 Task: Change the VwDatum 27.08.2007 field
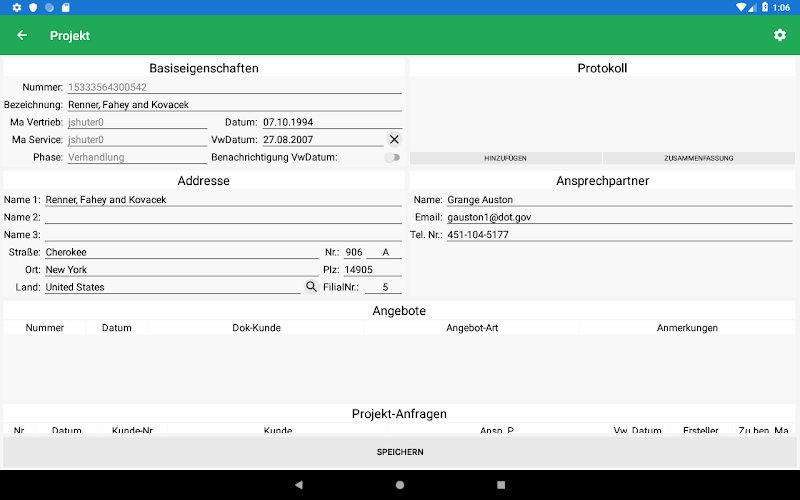coord(323,139)
